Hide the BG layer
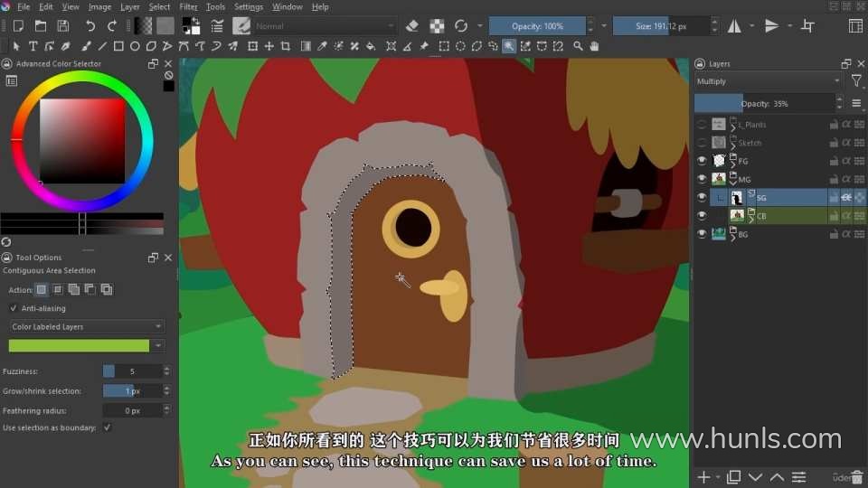Viewport: 868px width, 488px height. coord(702,234)
